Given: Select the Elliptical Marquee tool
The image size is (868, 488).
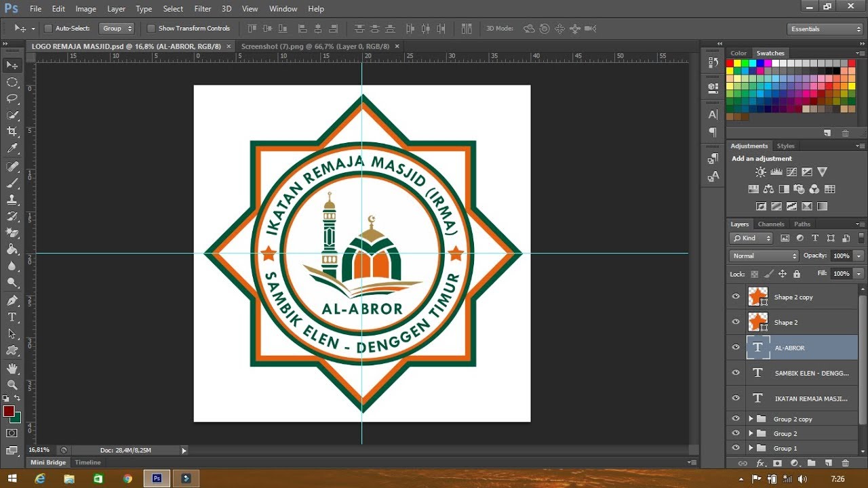Looking at the screenshot, I should [12, 82].
